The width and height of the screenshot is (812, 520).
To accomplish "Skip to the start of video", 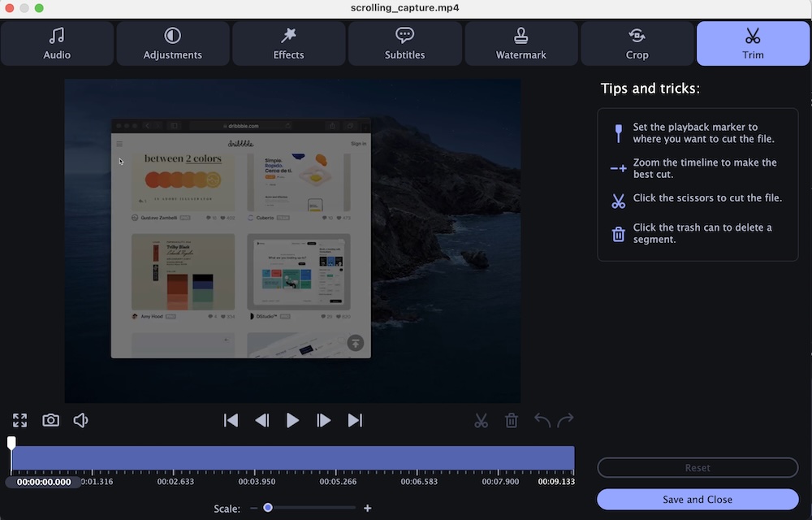I will [231, 420].
